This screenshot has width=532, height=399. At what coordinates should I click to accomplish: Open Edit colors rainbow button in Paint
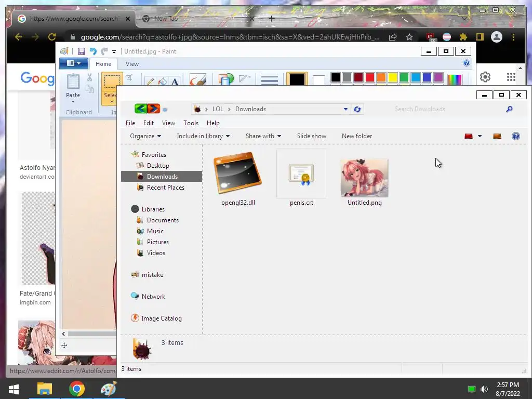[455, 79]
